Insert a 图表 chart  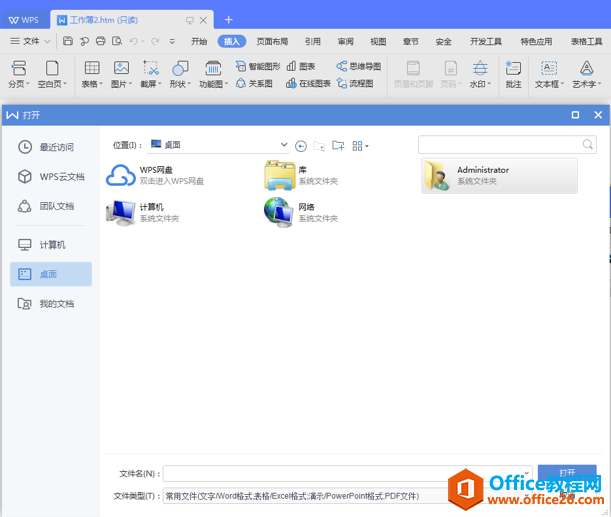(x=300, y=66)
